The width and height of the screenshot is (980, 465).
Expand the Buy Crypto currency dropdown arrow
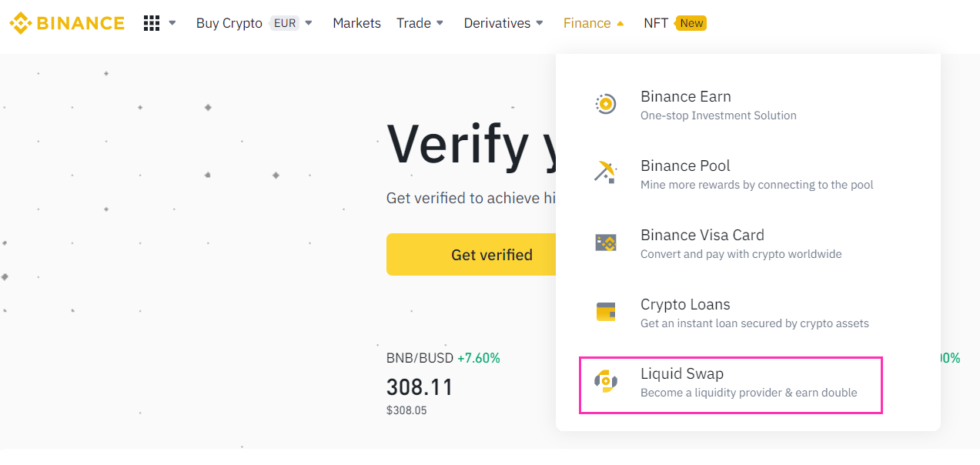click(309, 23)
